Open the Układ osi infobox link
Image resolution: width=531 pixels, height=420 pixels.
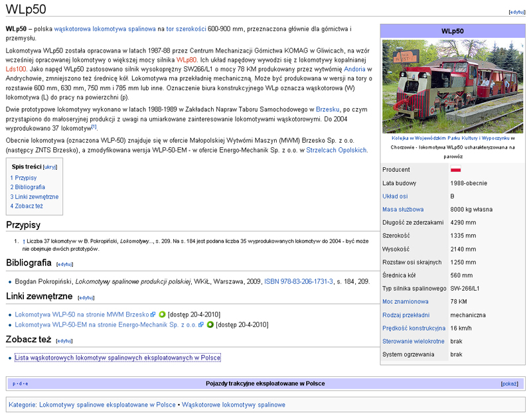coord(395,196)
